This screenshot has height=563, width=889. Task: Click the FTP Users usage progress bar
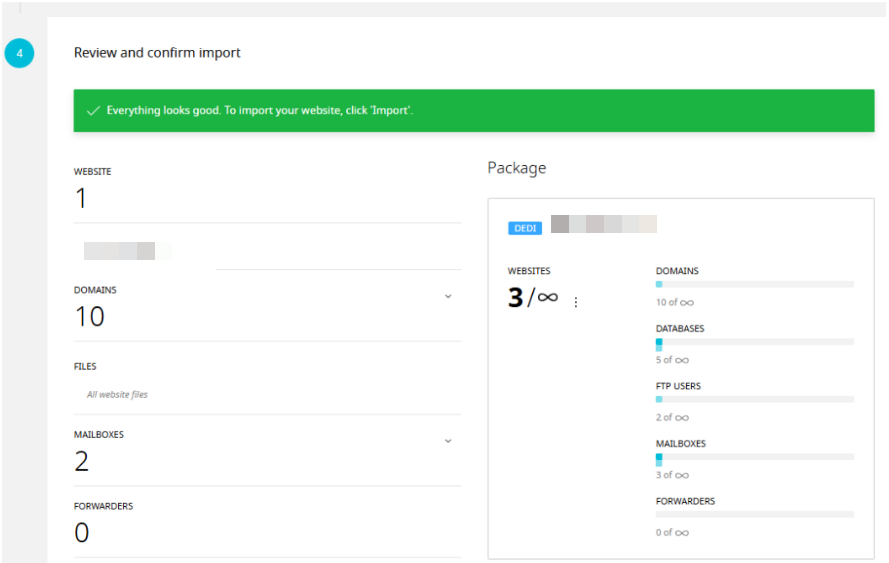coord(755,399)
